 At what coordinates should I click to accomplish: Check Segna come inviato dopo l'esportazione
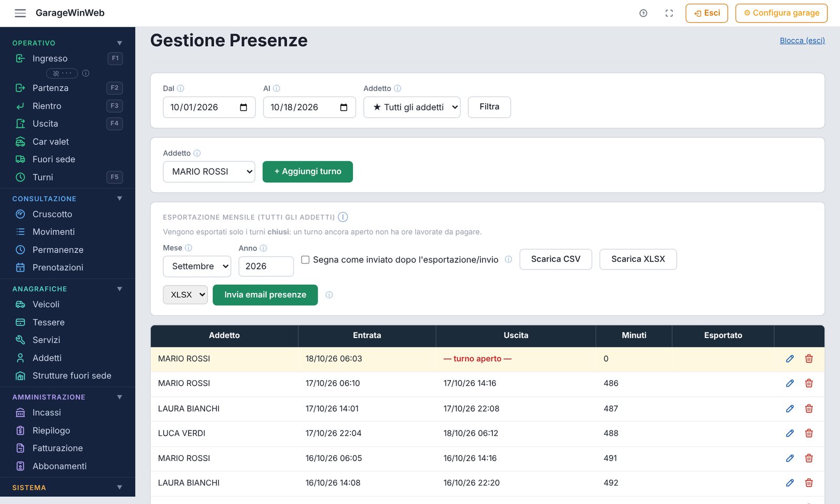pyautogui.click(x=305, y=259)
